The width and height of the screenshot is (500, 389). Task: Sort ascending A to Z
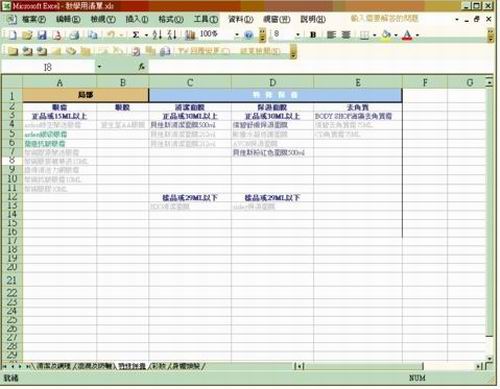(157, 35)
